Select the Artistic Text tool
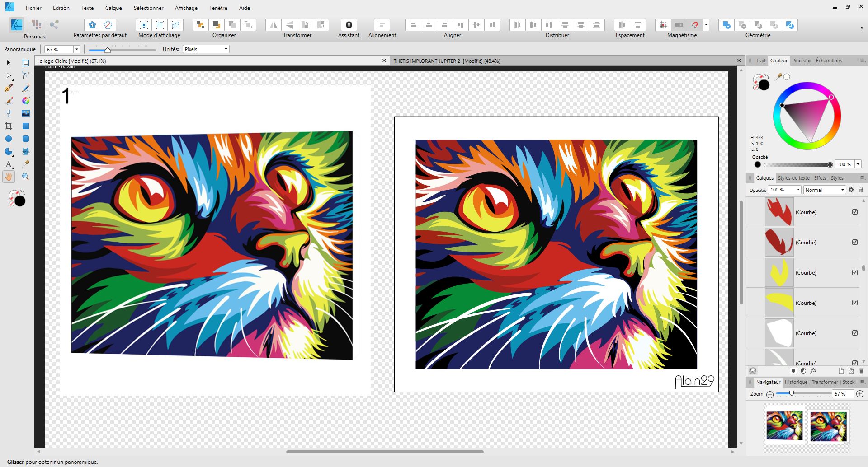 (9, 164)
